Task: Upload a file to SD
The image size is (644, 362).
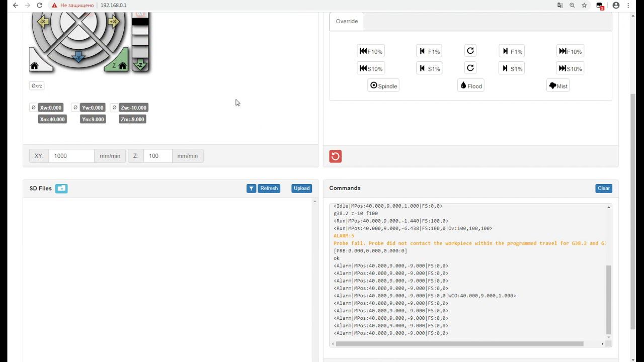Action: pyautogui.click(x=301, y=189)
